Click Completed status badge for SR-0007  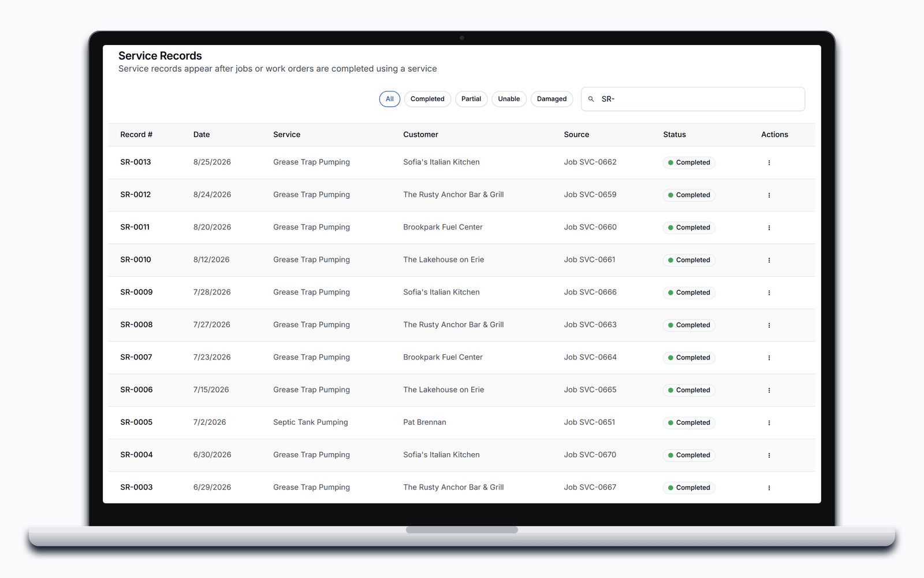(x=689, y=358)
